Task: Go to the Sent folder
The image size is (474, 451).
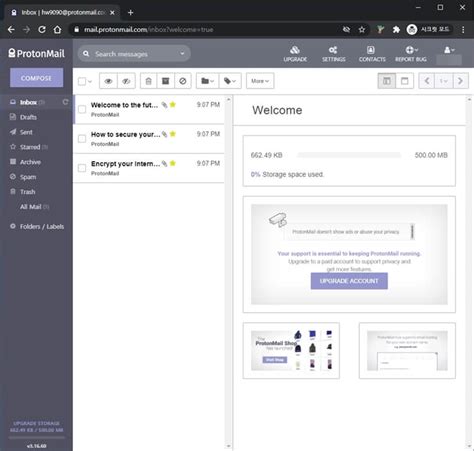Action: tap(26, 132)
